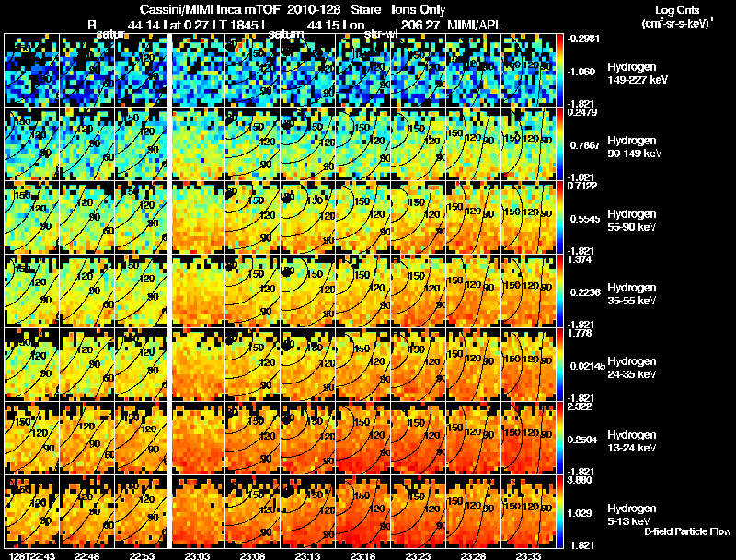Select the Hydrogen 55-90 keV label
The image size is (736, 560).
coord(632,220)
